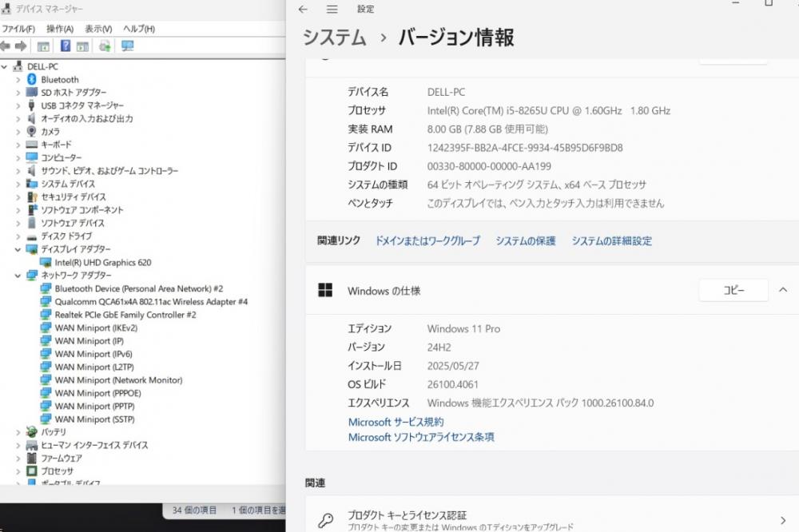Select Qualcomm QCA61x4A Wireless Adapter #4
Image resolution: width=799 pixels, height=532 pixels.
coord(151,302)
